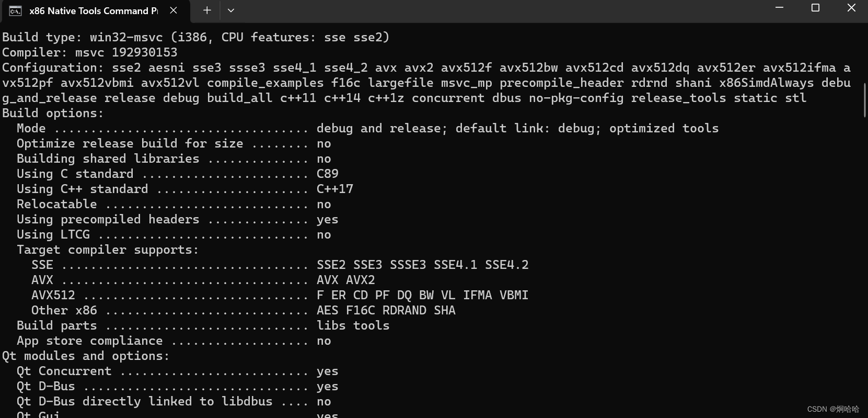Click the 'AVX512' supported features line

point(280,296)
